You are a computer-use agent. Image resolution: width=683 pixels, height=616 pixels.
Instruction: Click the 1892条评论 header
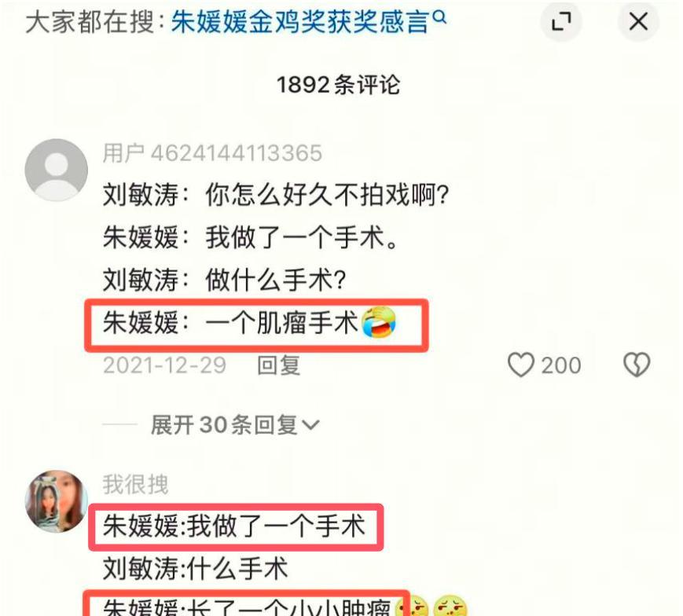click(x=339, y=84)
